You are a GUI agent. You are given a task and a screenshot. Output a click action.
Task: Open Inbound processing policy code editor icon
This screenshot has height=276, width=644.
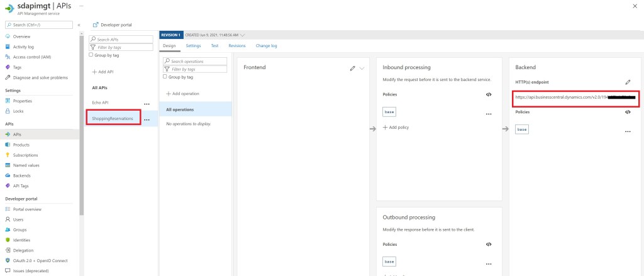489,94
